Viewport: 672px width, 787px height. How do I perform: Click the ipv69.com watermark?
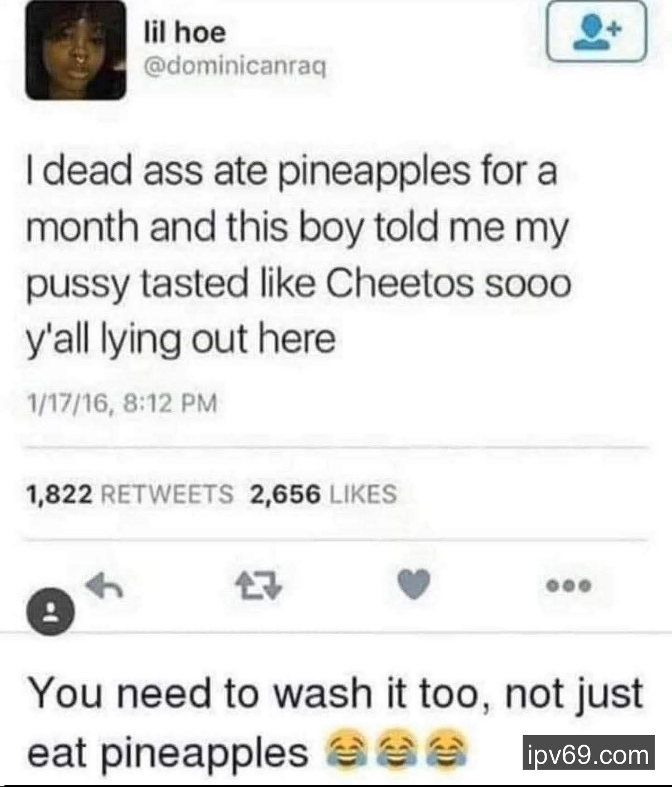tap(588, 755)
